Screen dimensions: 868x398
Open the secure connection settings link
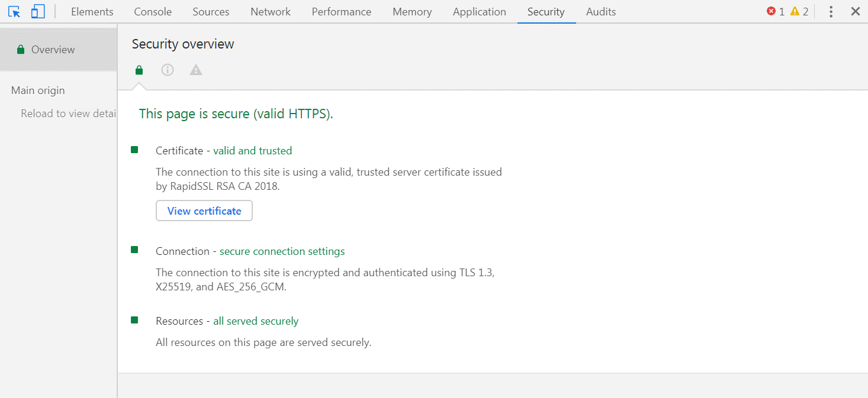(x=282, y=251)
